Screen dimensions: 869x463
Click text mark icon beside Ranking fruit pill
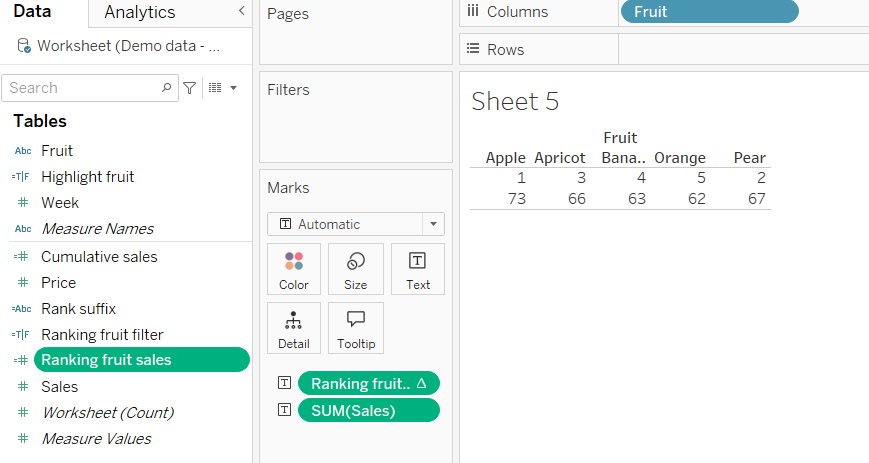click(285, 383)
